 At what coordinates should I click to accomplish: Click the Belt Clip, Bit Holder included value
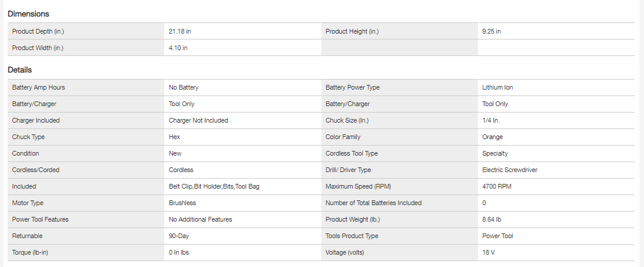click(x=214, y=186)
